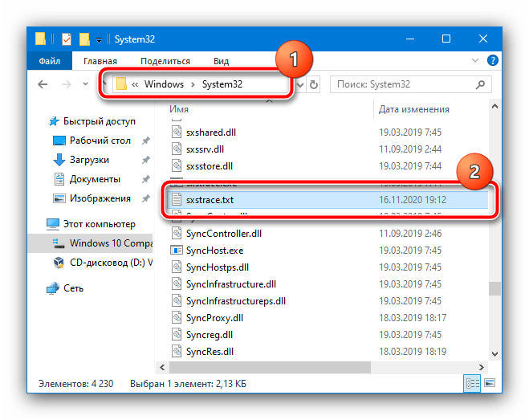
Task: Click the Properties quick-access icon in title bar
Action: coord(67,39)
